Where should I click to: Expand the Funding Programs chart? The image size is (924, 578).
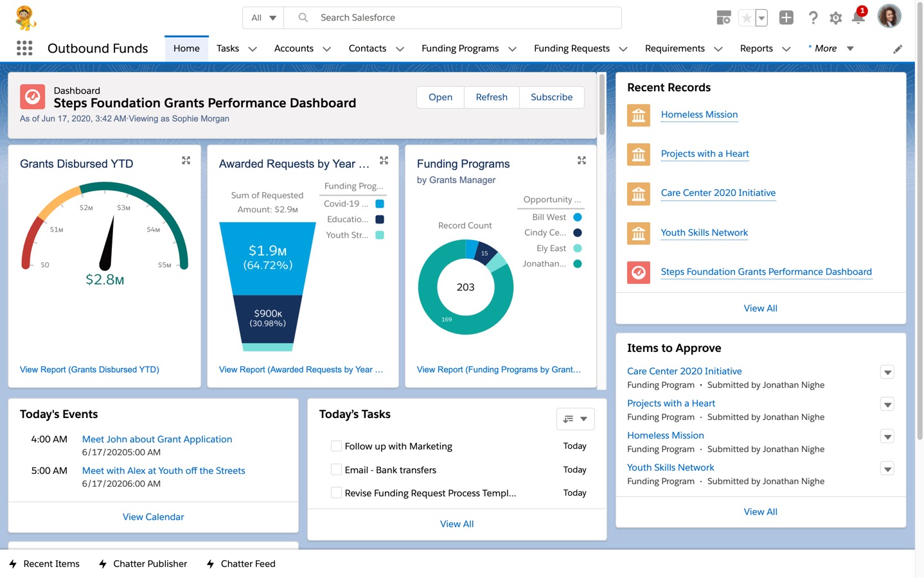pyautogui.click(x=582, y=161)
